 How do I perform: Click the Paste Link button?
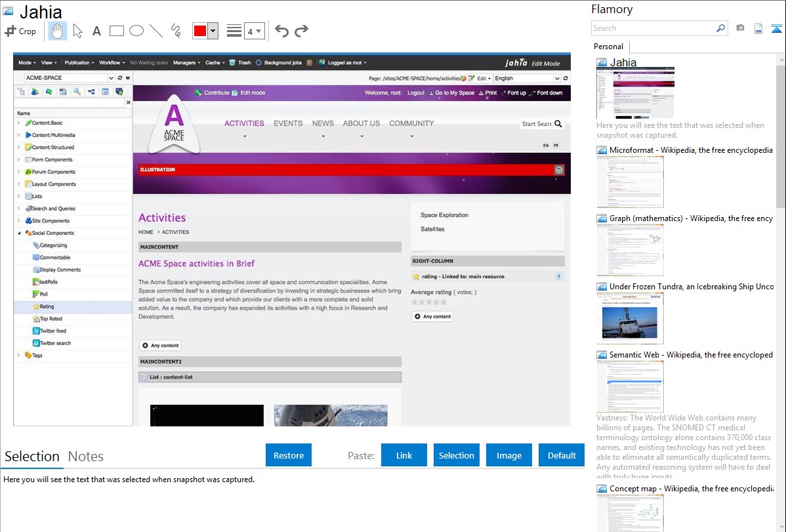click(404, 455)
